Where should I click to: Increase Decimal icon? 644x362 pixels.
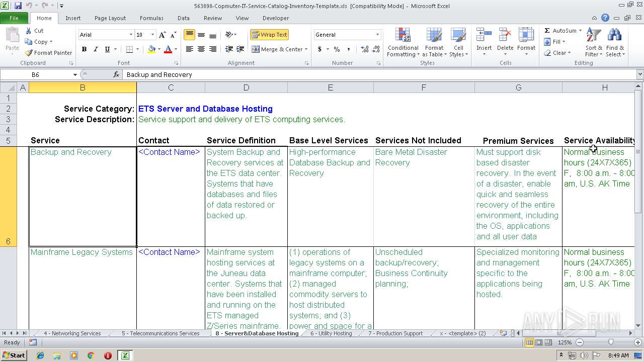tap(364, 49)
